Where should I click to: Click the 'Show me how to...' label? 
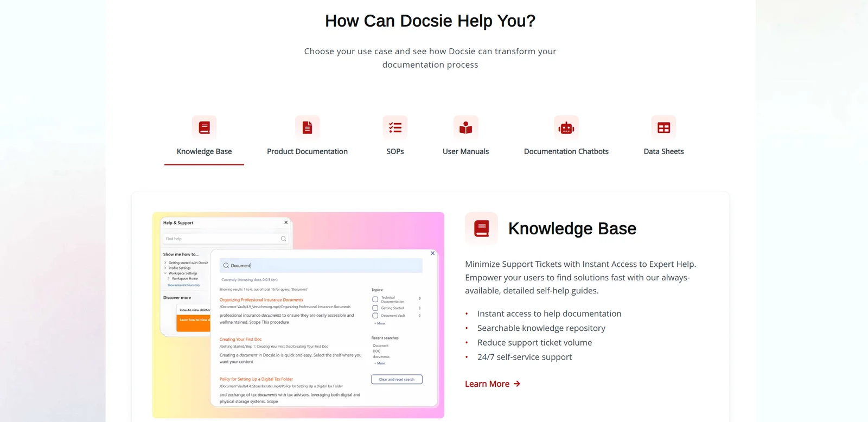(181, 254)
